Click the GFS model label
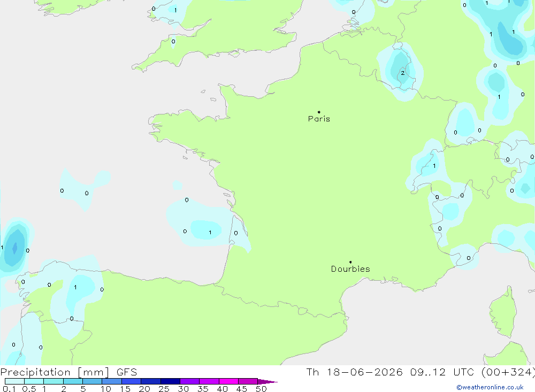535x392 pixels. coord(127,372)
